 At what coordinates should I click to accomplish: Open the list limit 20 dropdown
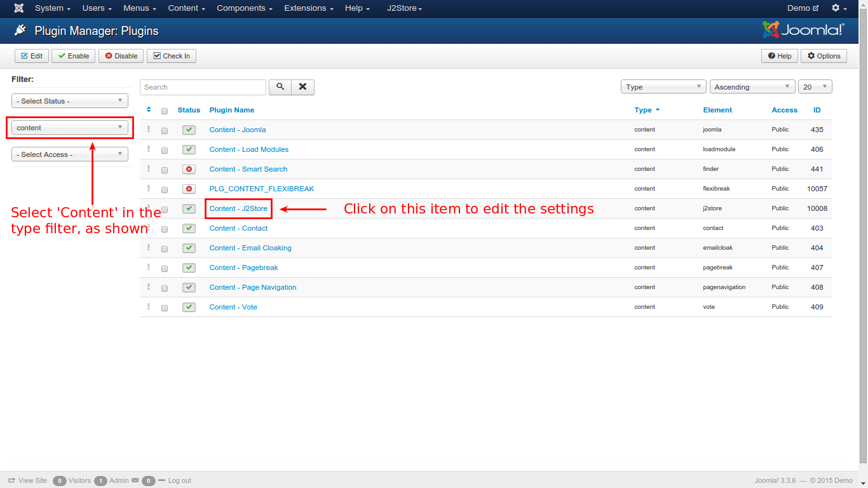point(815,87)
